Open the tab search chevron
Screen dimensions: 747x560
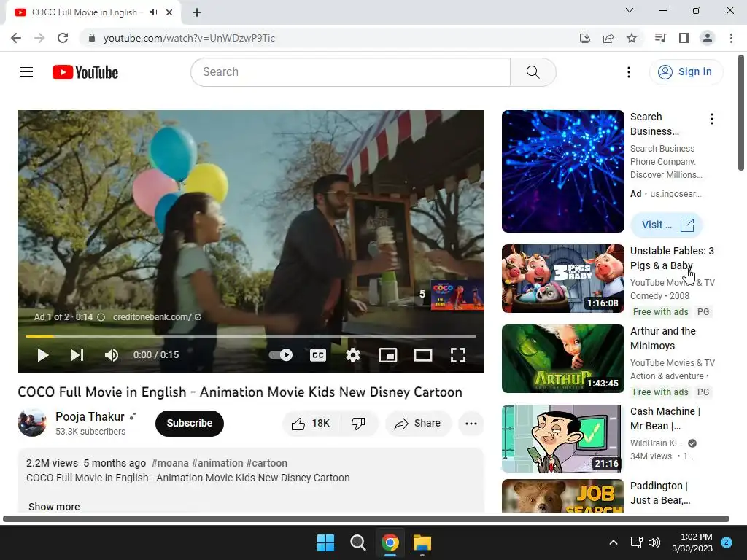630,10
